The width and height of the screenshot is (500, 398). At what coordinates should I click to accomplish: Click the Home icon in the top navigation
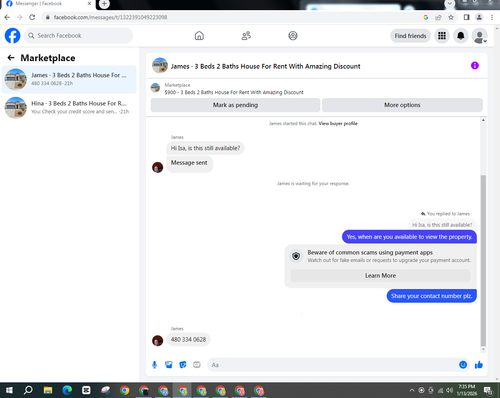199,36
